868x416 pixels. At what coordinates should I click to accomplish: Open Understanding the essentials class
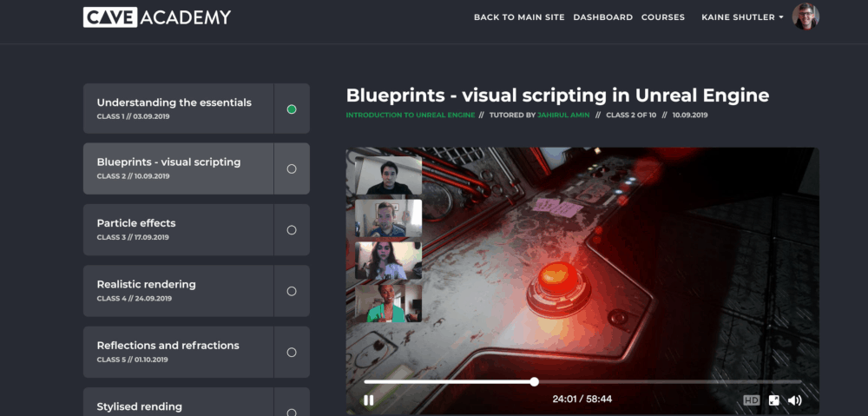tap(178, 109)
